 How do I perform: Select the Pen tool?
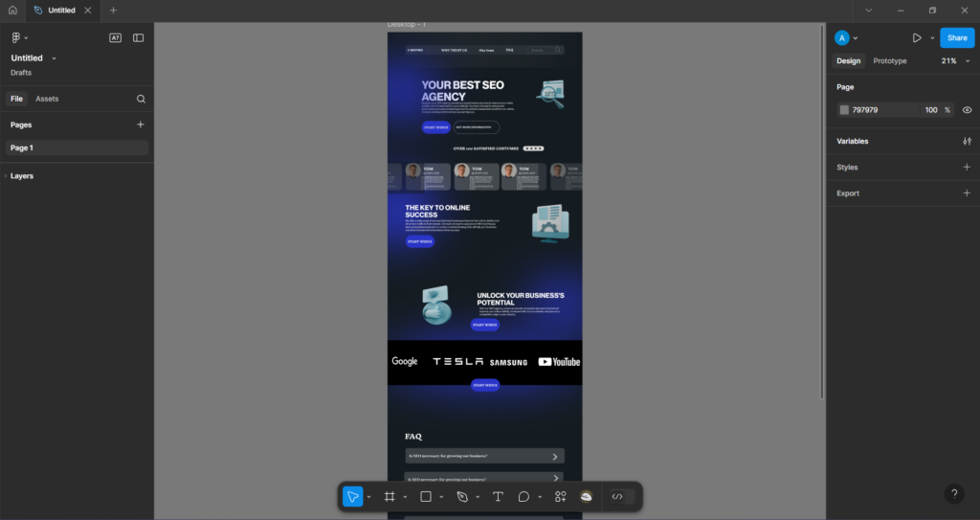coord(462,496)
